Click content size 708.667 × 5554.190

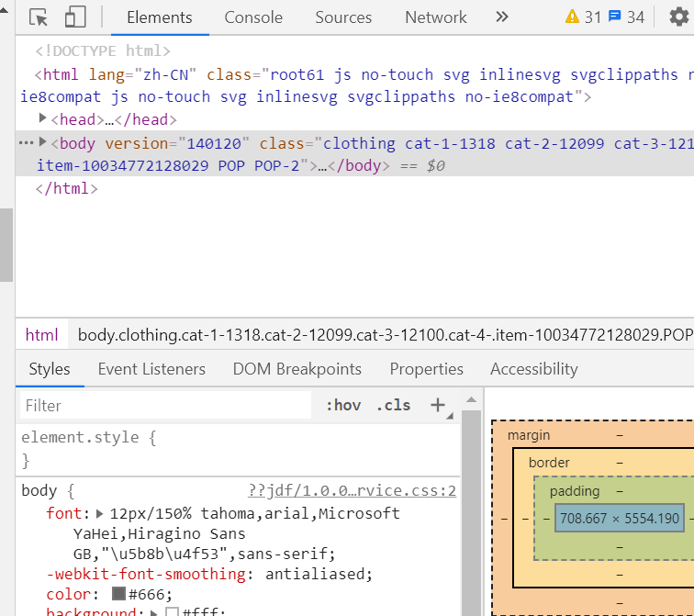coord(620,518)
